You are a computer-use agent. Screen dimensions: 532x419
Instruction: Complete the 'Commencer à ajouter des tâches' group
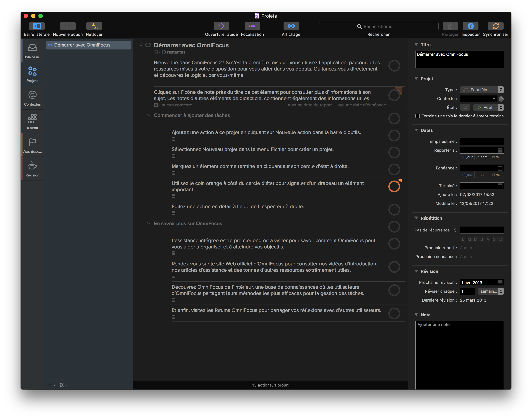(394, 119)
